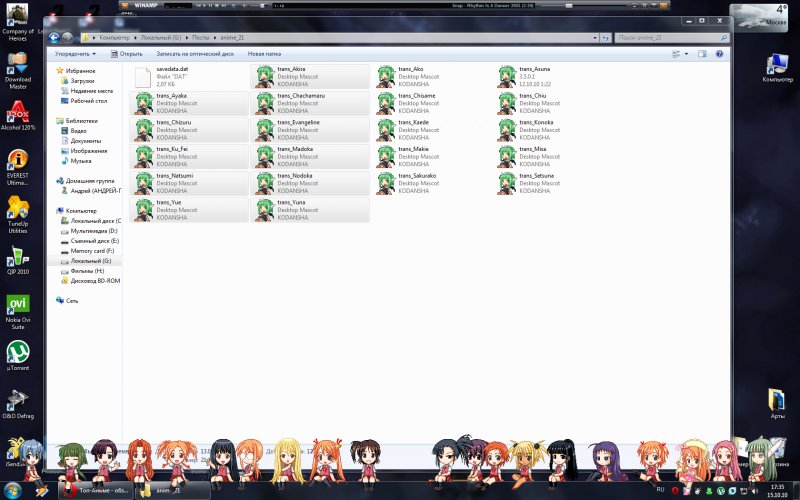Select the trans_Evangeline mascot file

point(310,130)
